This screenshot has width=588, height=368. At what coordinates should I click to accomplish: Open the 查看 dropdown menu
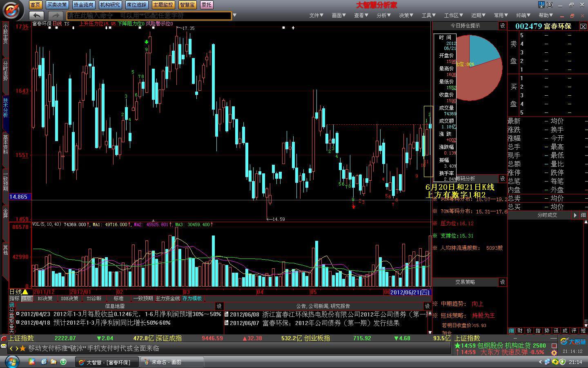point(361,16)
